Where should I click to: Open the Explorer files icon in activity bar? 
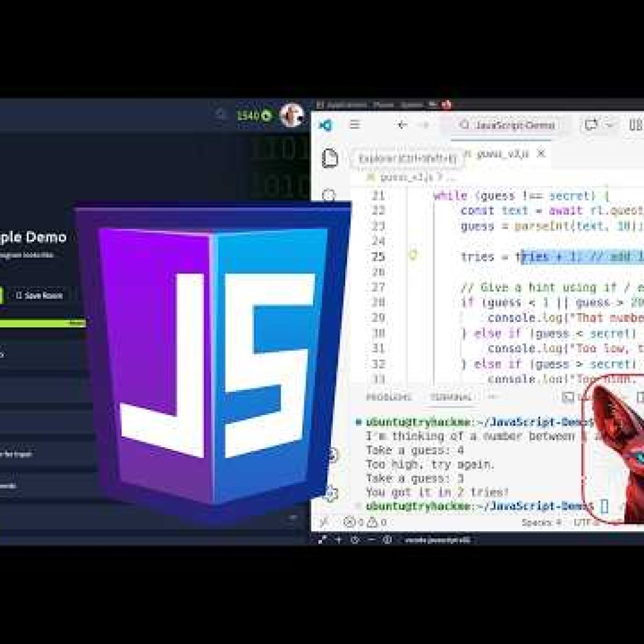(330, 158)
